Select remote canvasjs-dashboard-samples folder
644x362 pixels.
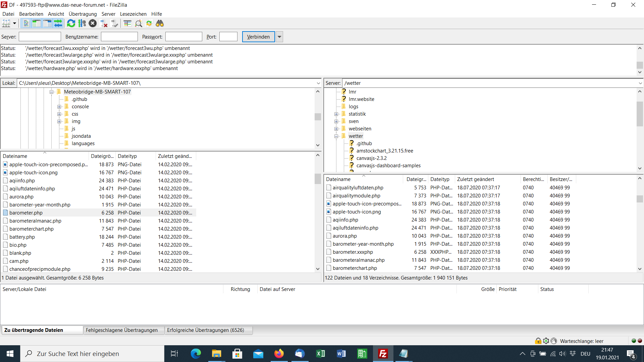pyautogui.click(x=388, y=166)
